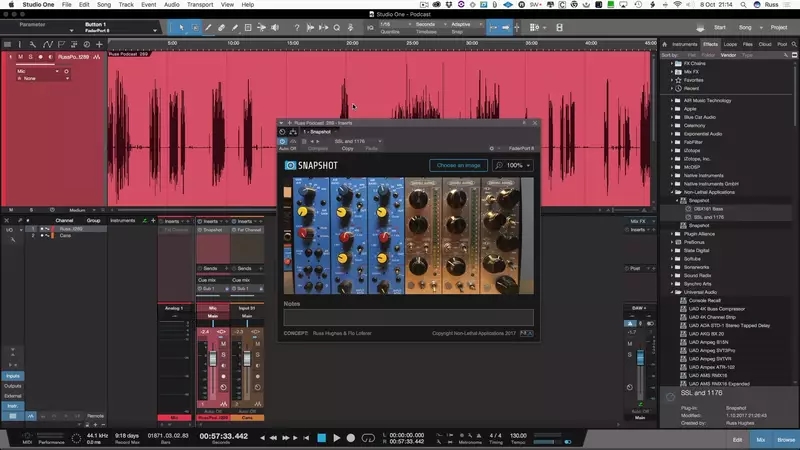Toggle the Snapshot plugin power button

(x=283, y=141)
